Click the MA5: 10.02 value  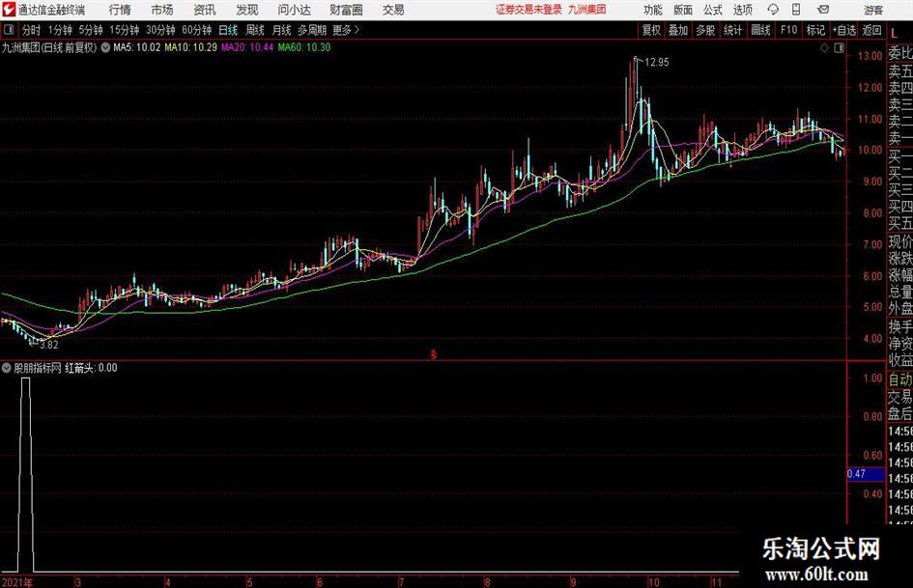click(136, 47)
